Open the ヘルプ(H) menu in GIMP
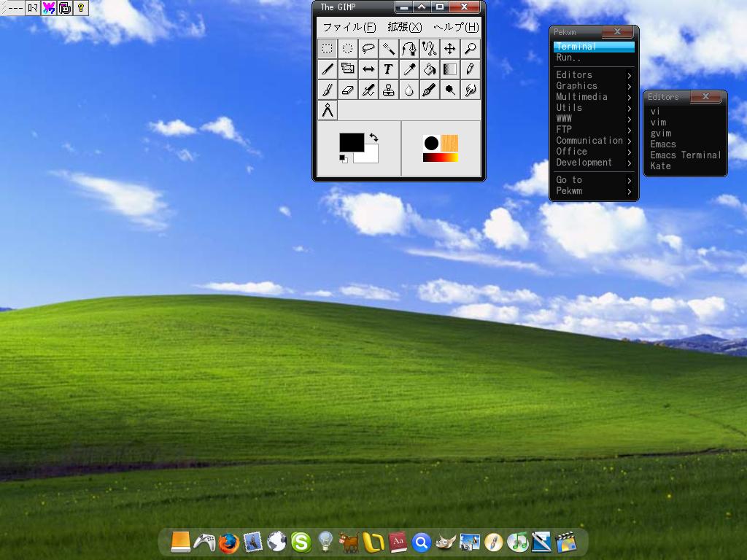This screenshot has width=747, height=560. [x=456, y=27]
